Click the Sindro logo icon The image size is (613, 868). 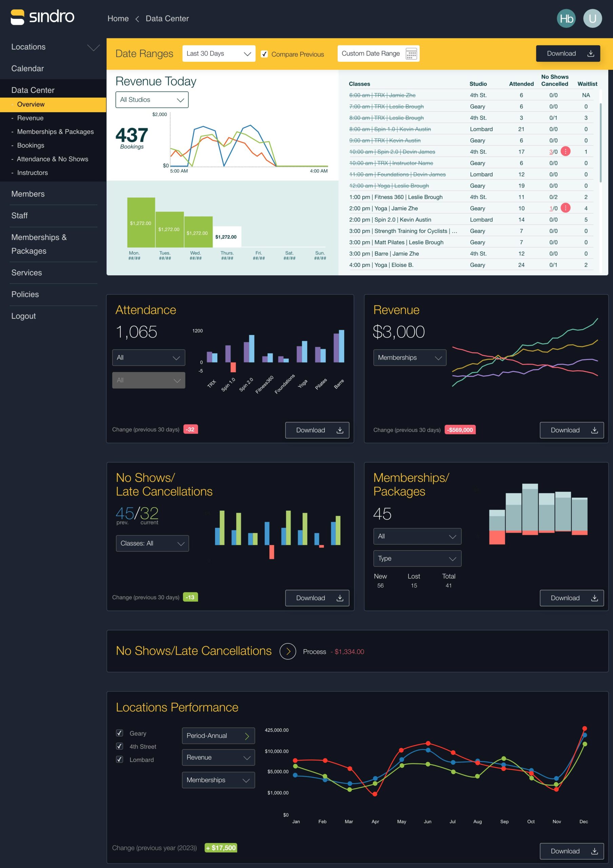click(17, 17)
